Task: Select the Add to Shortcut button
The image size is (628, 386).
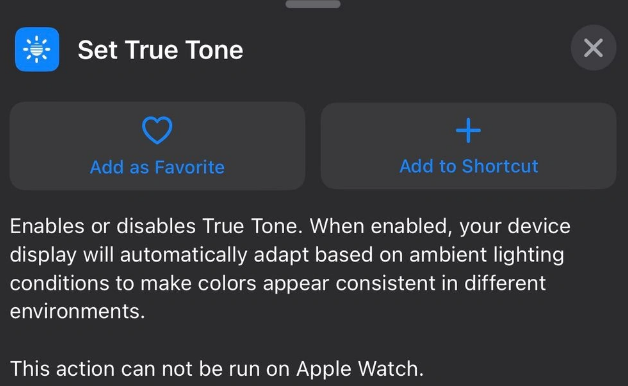Action: (x=469, y=146)
